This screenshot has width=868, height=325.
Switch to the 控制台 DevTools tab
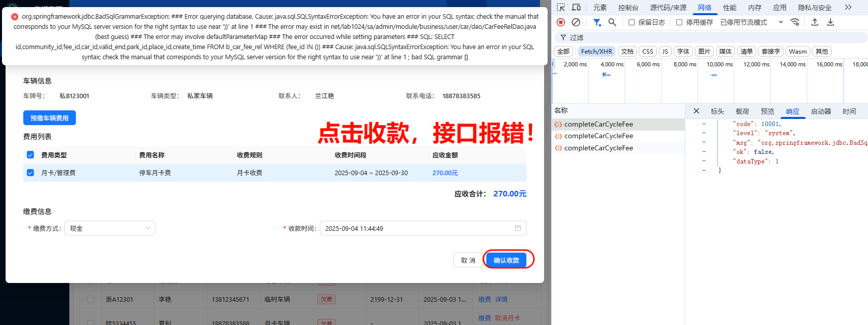628,8
